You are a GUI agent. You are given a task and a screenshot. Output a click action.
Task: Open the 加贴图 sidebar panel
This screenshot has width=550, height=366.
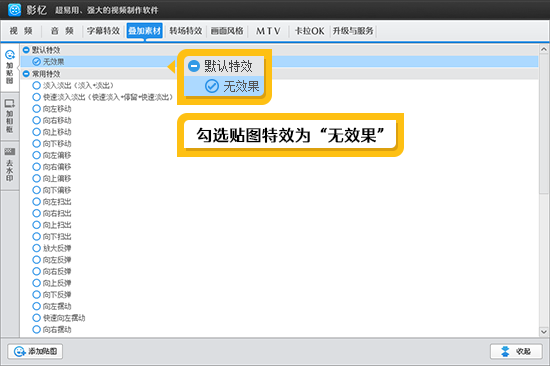[9, 67]
